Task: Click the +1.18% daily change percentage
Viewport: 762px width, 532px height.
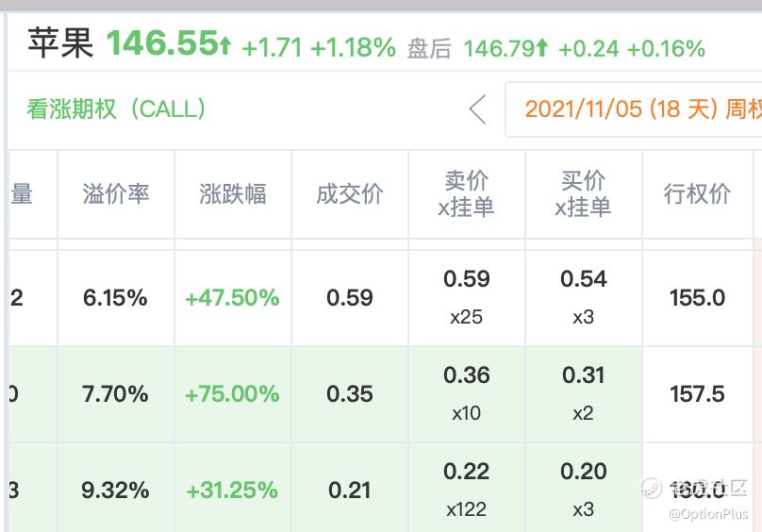Action: click(x=354, y=48)
